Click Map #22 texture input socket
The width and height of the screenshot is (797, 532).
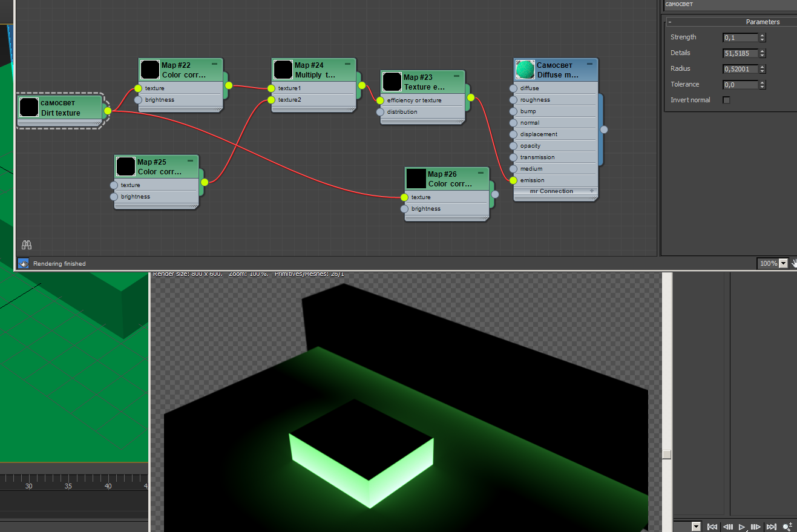[x=138, y=88]
